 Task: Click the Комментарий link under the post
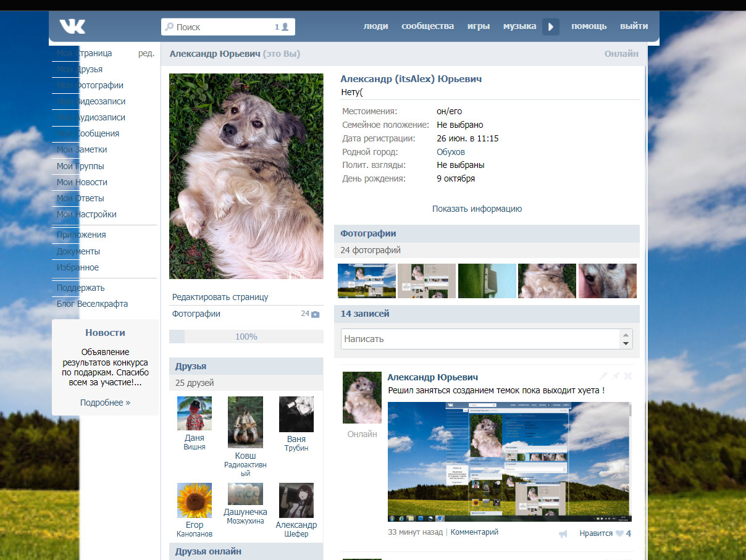474,532
